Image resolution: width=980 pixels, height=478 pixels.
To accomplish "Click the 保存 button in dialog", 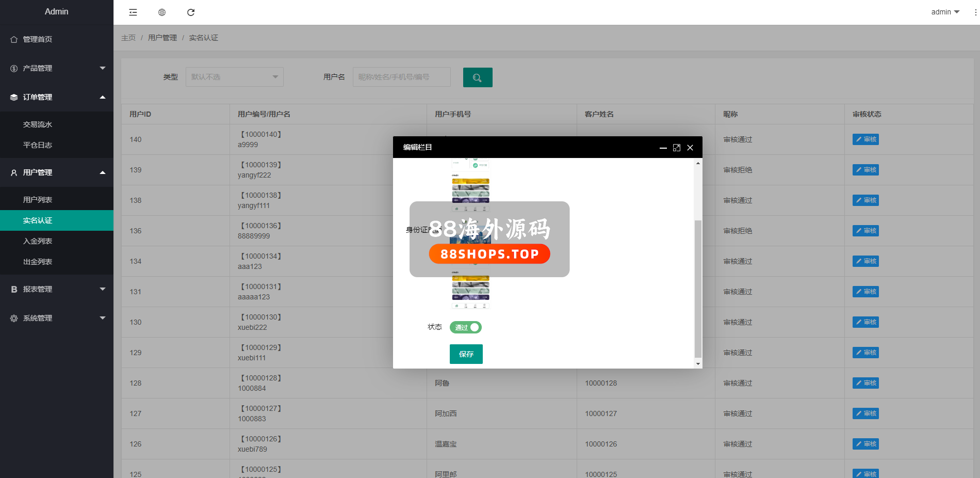I will 466,354.
